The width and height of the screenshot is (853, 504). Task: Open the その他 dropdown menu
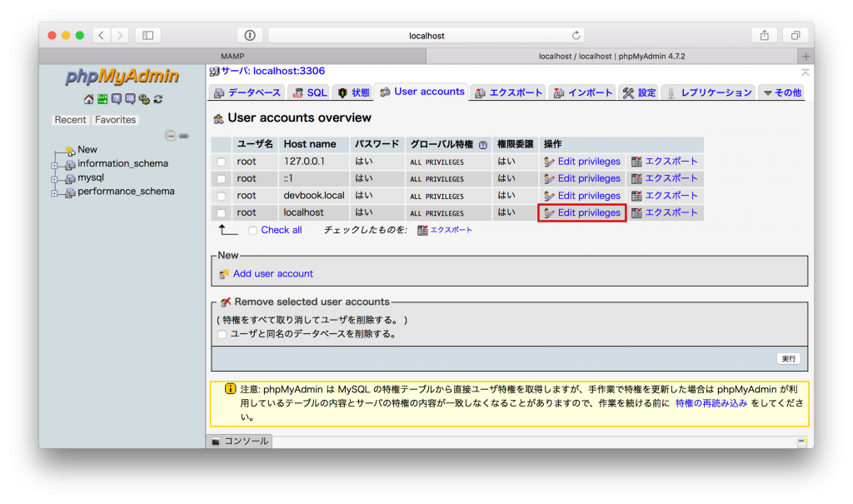(781, 92)
